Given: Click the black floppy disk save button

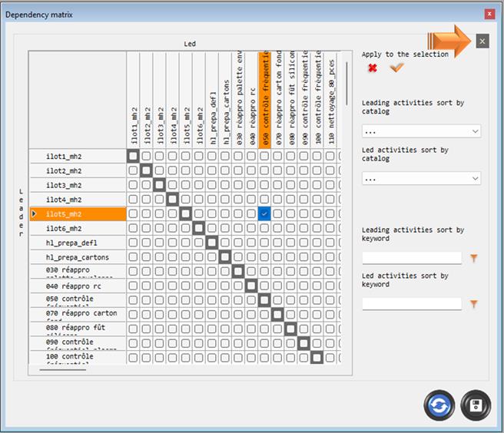Looking at the screenshot, I should [476, 405].
